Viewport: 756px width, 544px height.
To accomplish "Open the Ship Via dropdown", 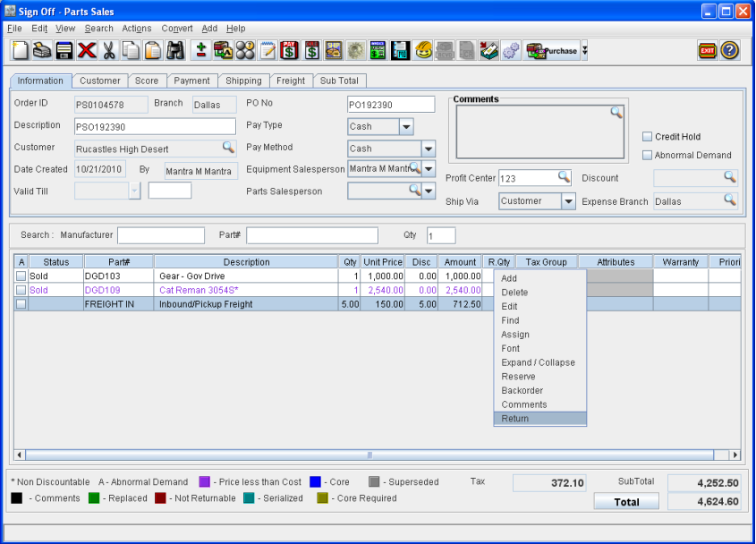I will click(568, 201).
